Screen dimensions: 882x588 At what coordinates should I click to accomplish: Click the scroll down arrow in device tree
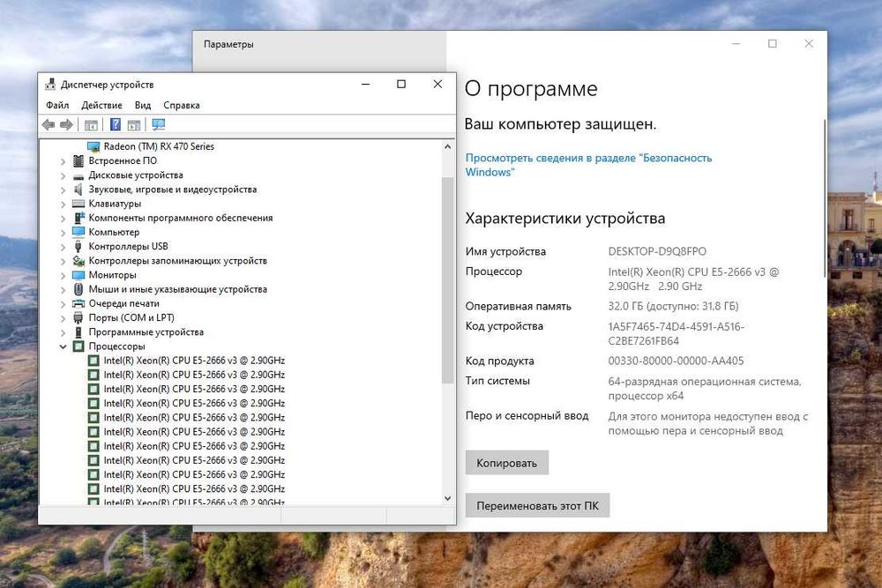[x=448, y=498]
